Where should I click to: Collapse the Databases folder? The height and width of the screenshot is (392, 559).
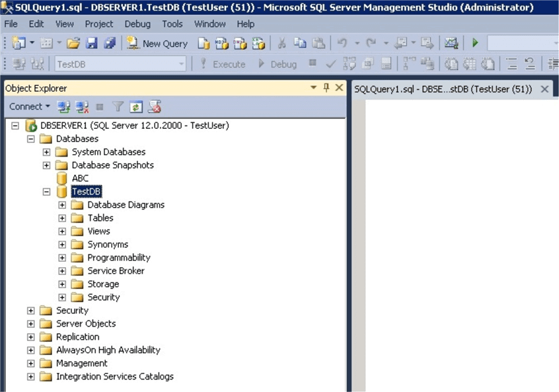point(30,139)
